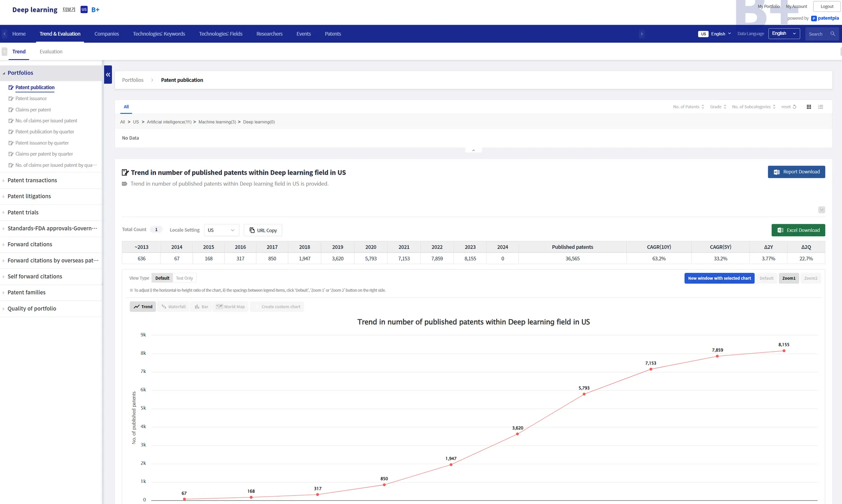Open the World Map chart view
Screen dimensions: 842x504
coord(231,307)
